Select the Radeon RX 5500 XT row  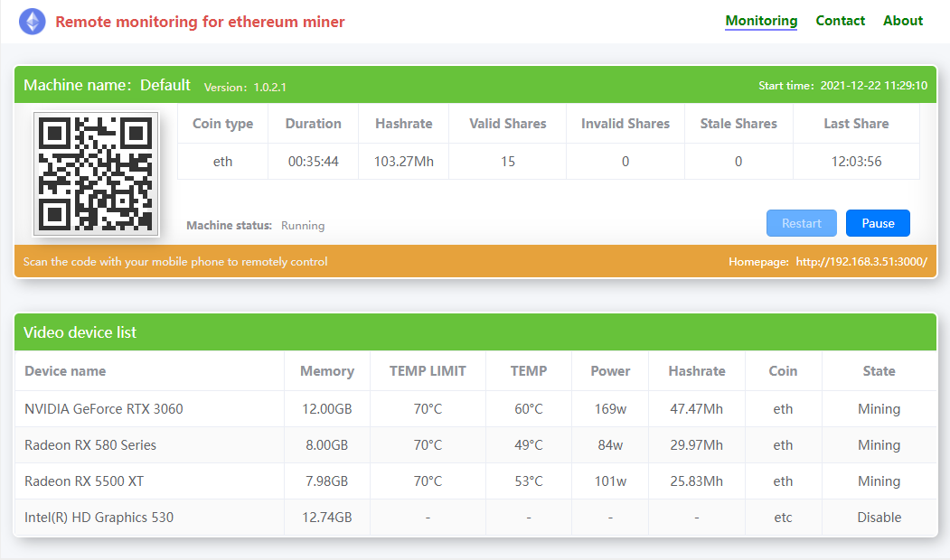coord(475,481)
